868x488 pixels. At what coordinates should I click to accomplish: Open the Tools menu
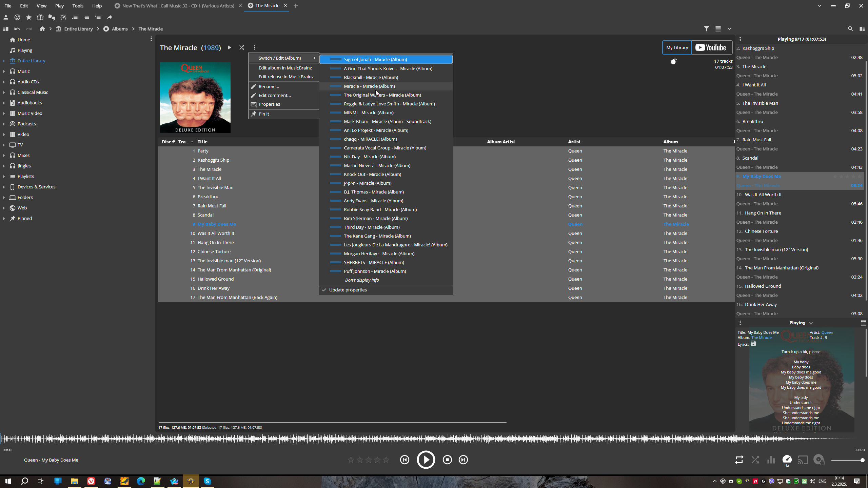pyautogui.click(x=78, y=6)
